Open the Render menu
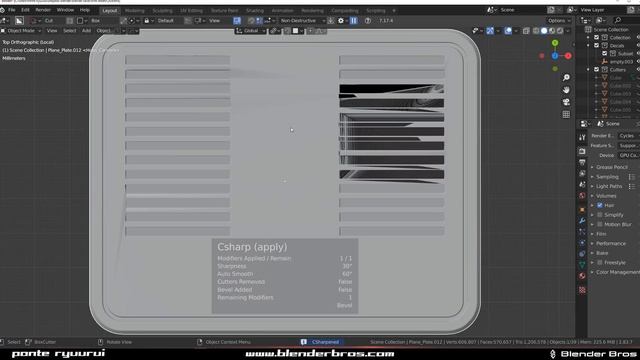This screenshot has height=360, width=640. (x=43, y=10)
